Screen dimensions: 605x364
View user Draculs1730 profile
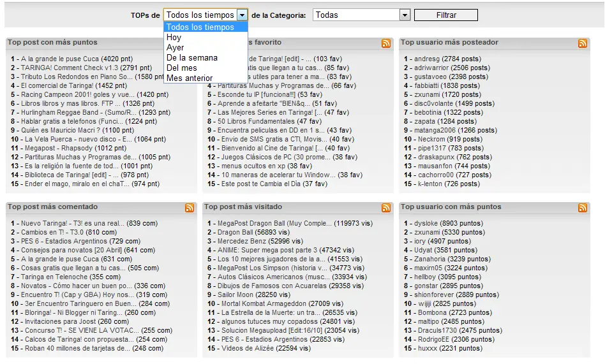(x=438, y=330)
